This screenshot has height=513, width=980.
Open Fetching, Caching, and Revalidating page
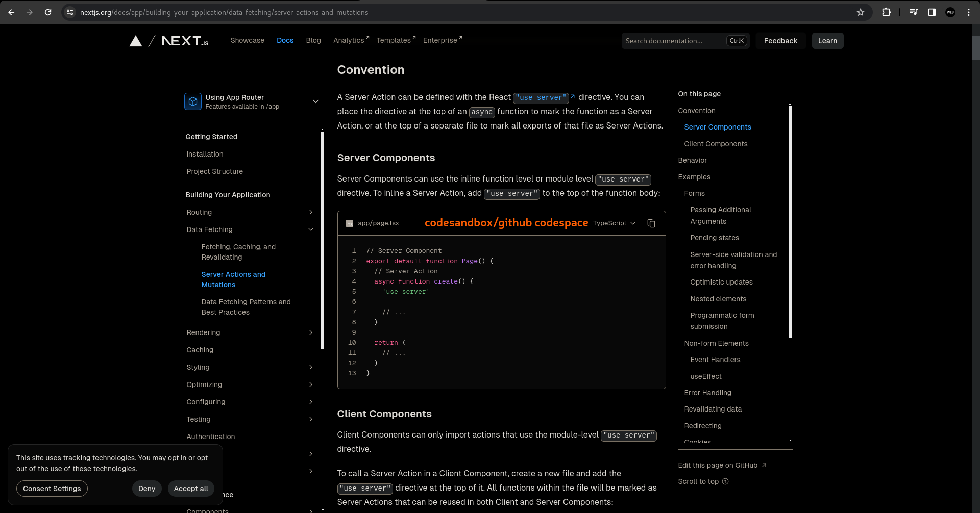[238, 252]
